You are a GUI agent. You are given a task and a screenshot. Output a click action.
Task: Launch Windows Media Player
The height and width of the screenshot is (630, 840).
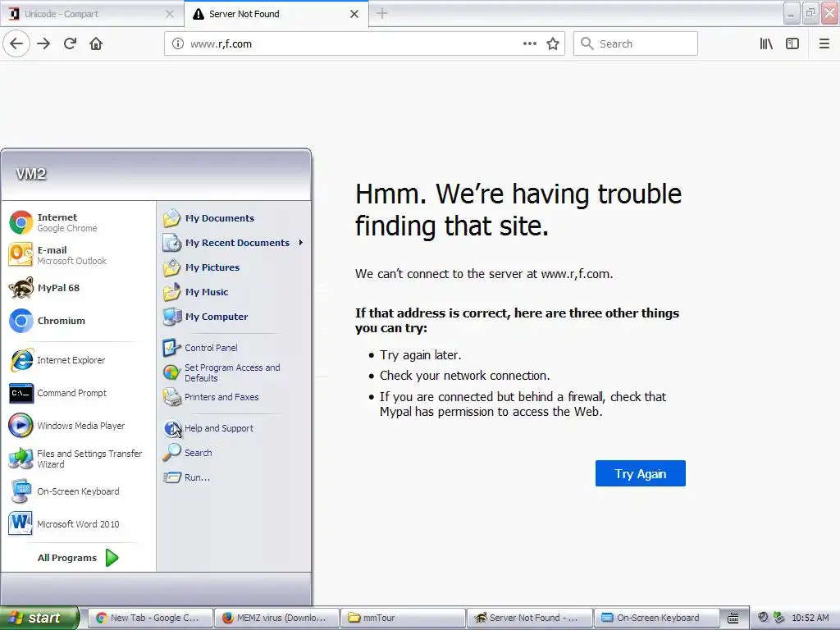[77, 426]
